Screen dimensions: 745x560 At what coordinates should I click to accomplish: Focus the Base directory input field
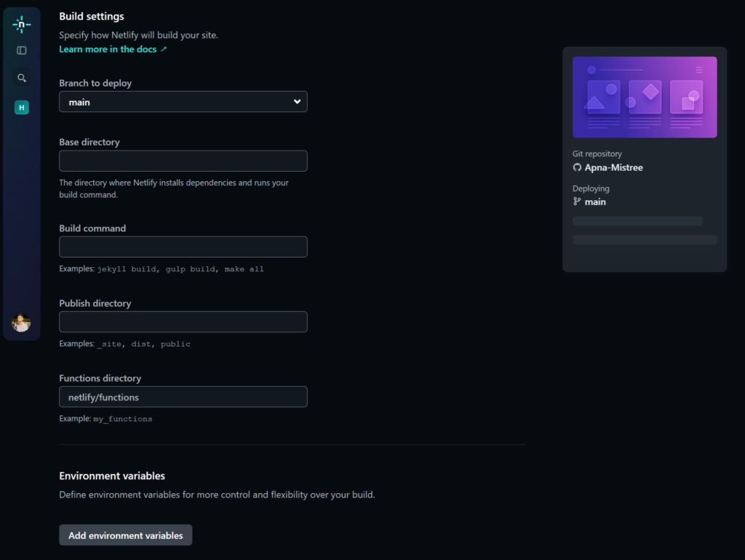183,161
